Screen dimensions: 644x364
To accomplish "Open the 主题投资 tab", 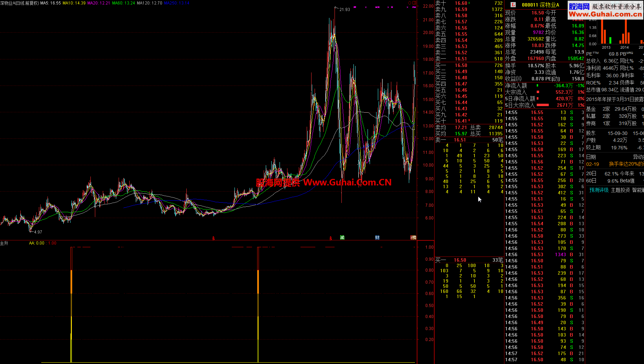I will tap(620, 190).
